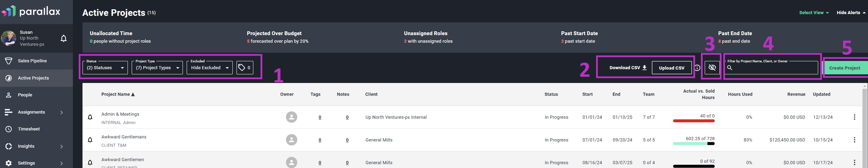Viewport: 868px width, 168px height.
Task: Open the Hide Excluded dropdown
Action: (x=210, y=68)
